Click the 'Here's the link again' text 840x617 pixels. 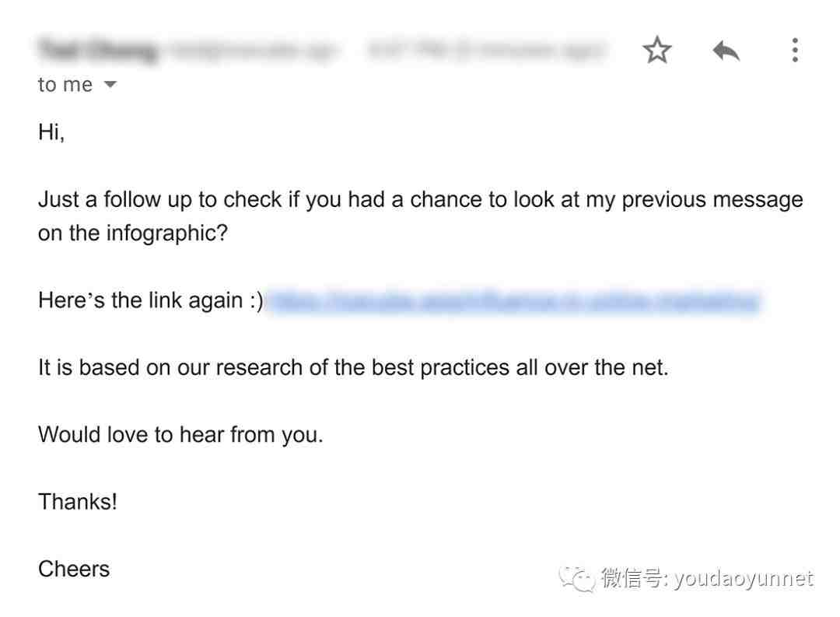coord(140,300)
